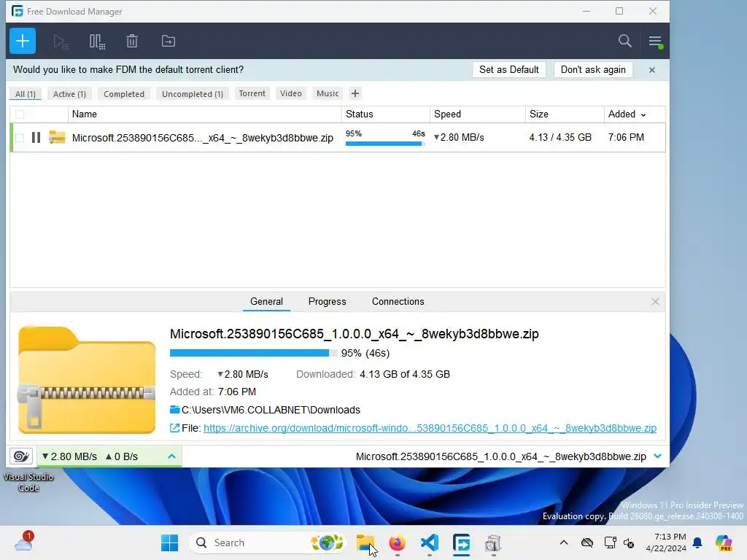The image size is (747, 560).
Task: Toggle snail mode speed limiter icon
Action: (21, 456)
